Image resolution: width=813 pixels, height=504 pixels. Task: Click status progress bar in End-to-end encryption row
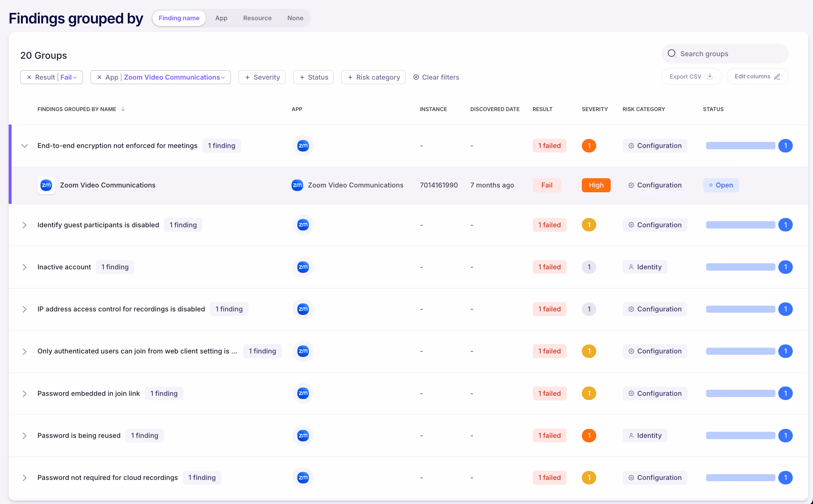pos(740,146)
